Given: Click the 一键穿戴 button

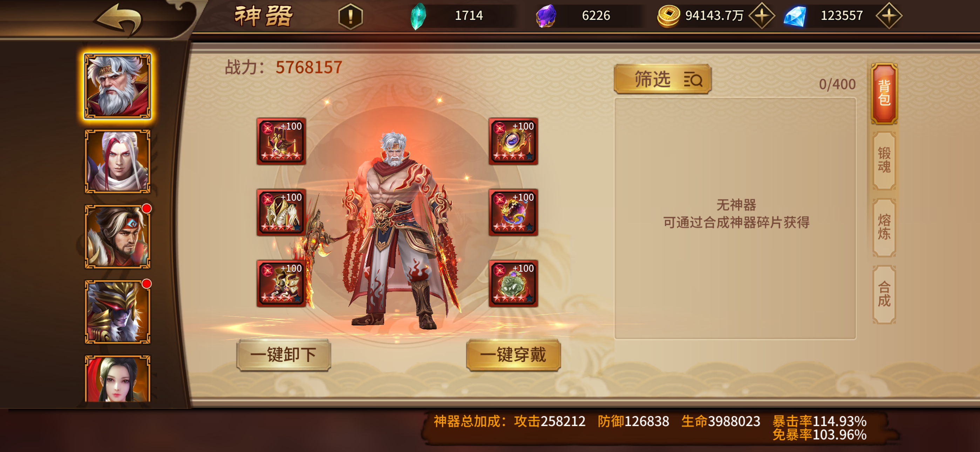Looking at the screenshot, I should tap(513, 355).
